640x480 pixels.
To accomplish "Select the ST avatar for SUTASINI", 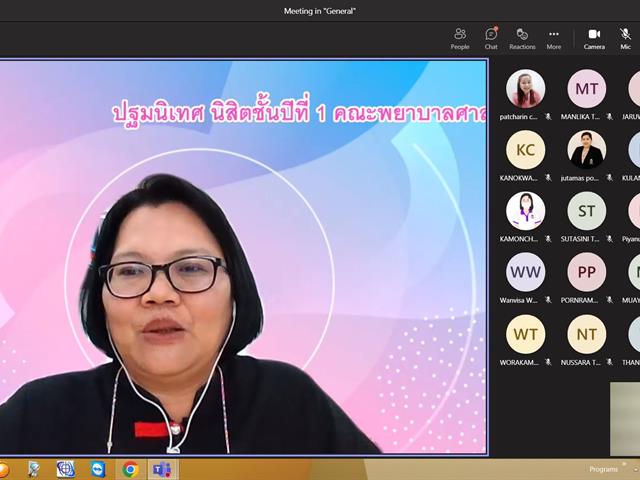I will (x=587, y=211).
